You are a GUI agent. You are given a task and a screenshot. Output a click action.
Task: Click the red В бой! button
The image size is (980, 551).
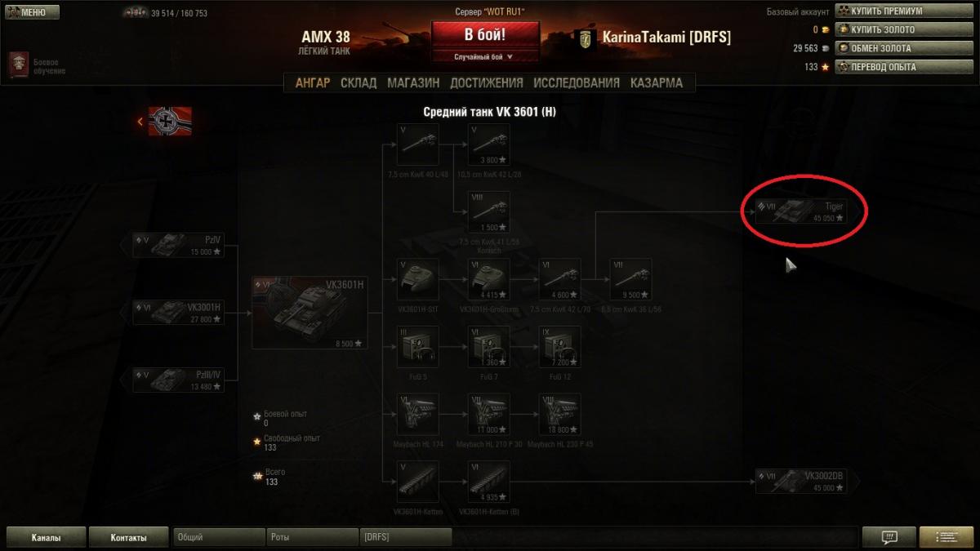(x=485, y=35)
